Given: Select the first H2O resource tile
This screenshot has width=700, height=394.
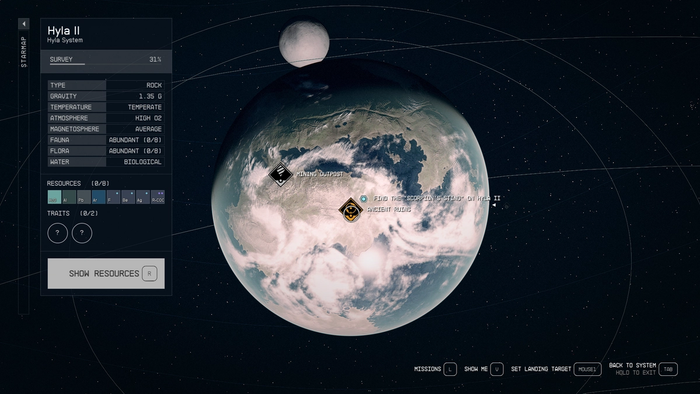Looking at the screenshot, I should tap(54, 197).
